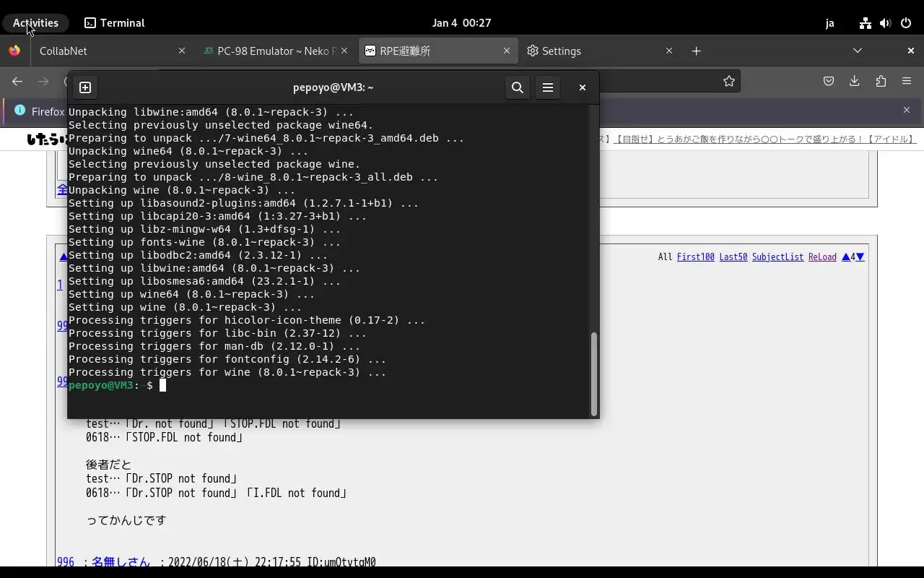Open the Last50 link
Viewport: 924px width, 578px height.
(x=733, y=257)
